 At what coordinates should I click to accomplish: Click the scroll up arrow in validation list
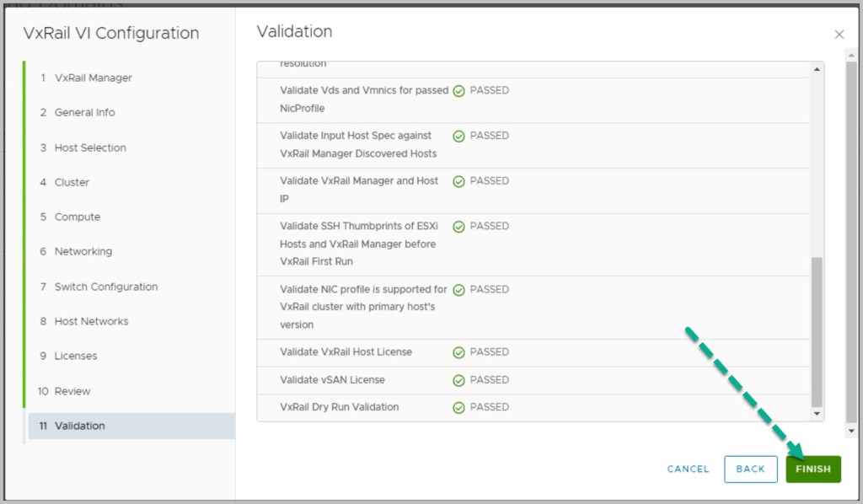click(816, 69)
